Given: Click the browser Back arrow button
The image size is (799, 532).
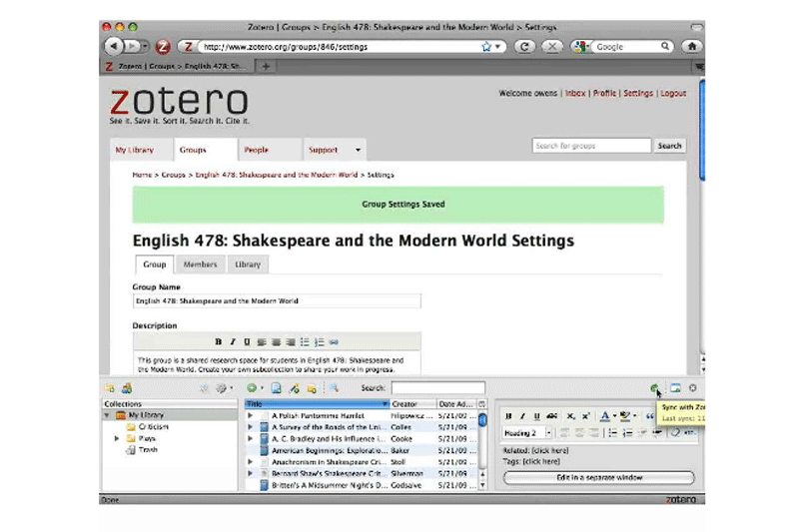Looking at the screenshot, I should click(x=114, y=46).
